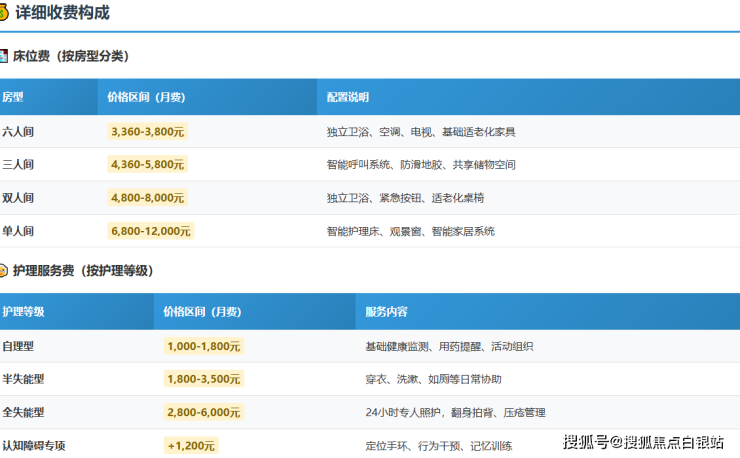The height and width of the screenshot is (458, 740).
Task: Select the 单人间 row label
Action: pos(18,231)
